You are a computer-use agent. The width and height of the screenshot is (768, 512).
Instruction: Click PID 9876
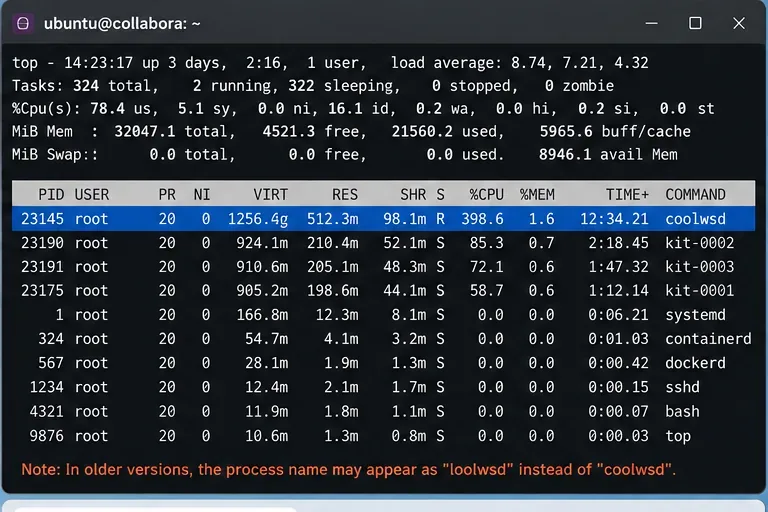(x=47, y=436)
